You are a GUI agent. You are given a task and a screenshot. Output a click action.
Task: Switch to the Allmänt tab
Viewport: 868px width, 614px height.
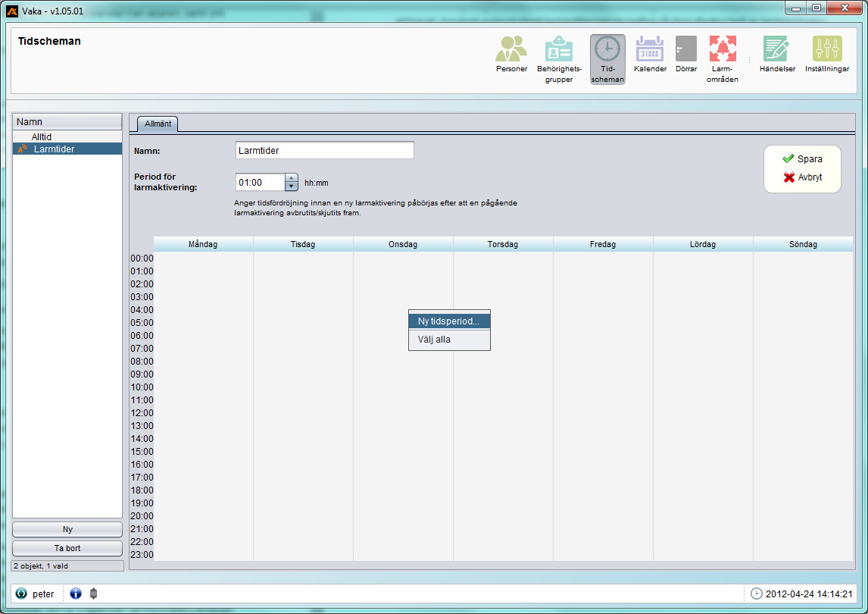[x=158, y=124]
